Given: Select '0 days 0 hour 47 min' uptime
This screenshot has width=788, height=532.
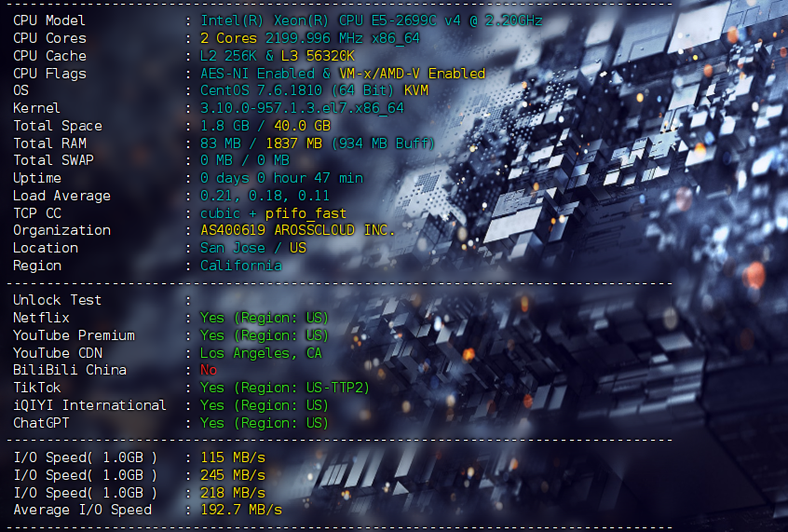Looking at the screenshot, I should coord(281,178).
